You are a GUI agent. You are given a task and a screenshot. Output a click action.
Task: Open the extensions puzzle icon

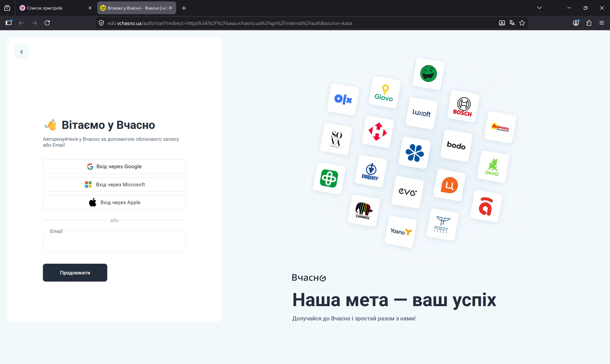click(x=589, y=23)
